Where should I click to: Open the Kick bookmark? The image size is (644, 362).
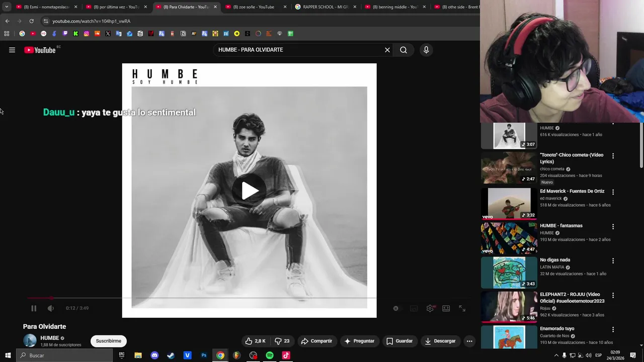click(x=75, y=34)
